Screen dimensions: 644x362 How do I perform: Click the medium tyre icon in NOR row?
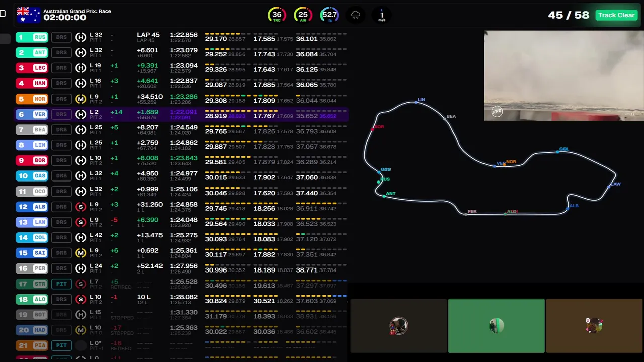80,99
